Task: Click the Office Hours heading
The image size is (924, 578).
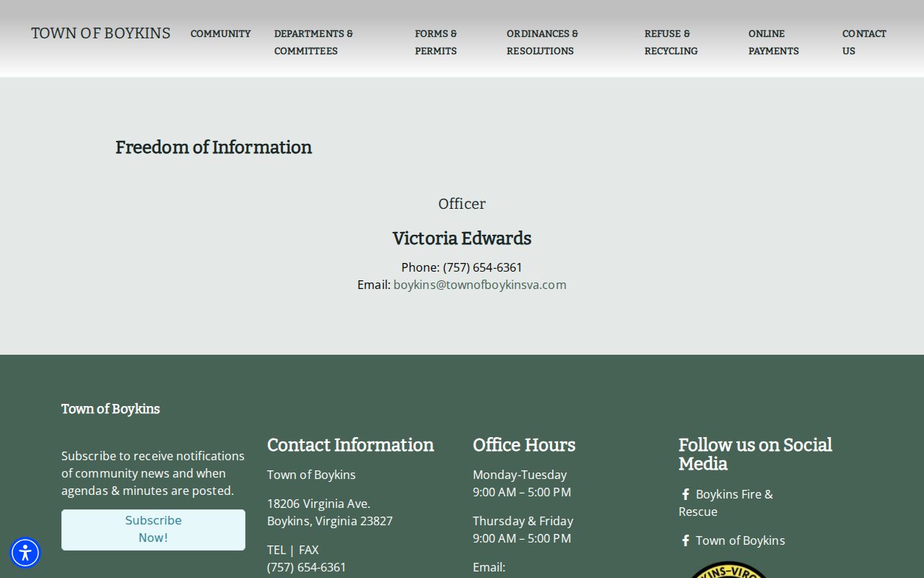Action: [x=524, y=445]
